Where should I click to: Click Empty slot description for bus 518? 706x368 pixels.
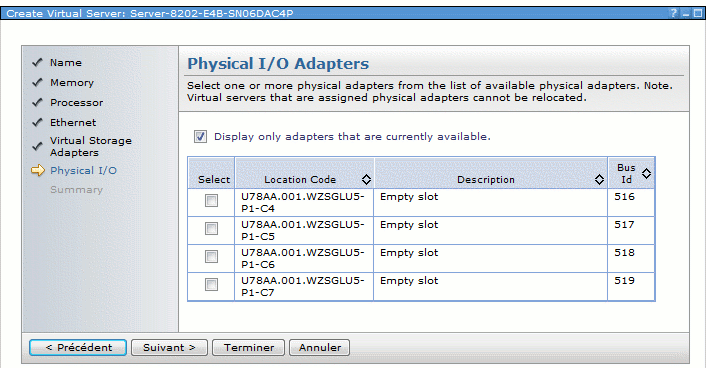[x=409, y=253]
